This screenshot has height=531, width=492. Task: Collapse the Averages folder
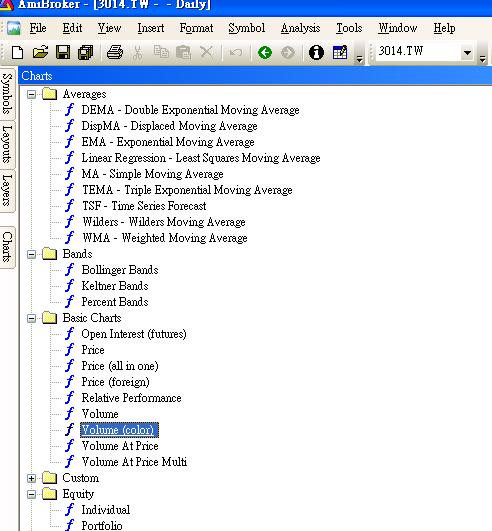click(31, 94)
